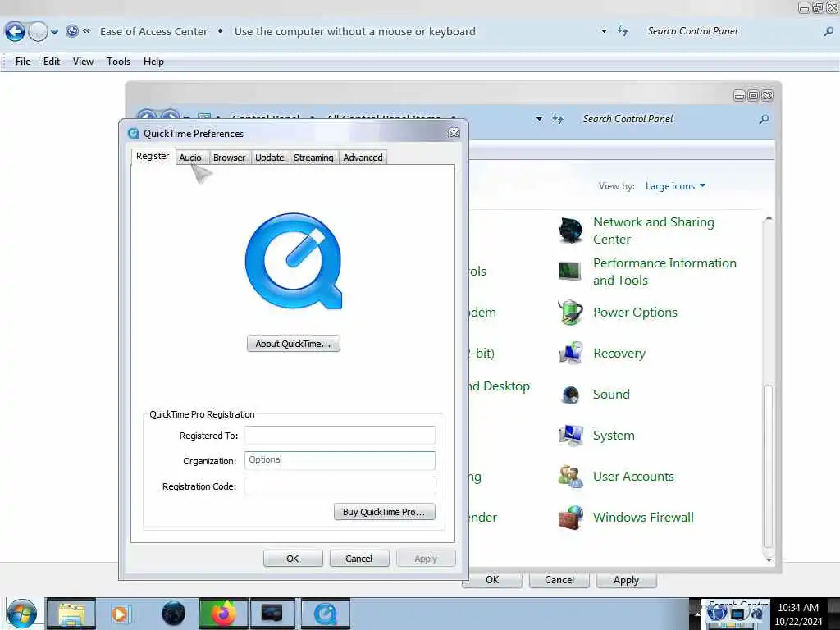Click the User Accounts icon

pyautogui.click(x=570, y=477)
